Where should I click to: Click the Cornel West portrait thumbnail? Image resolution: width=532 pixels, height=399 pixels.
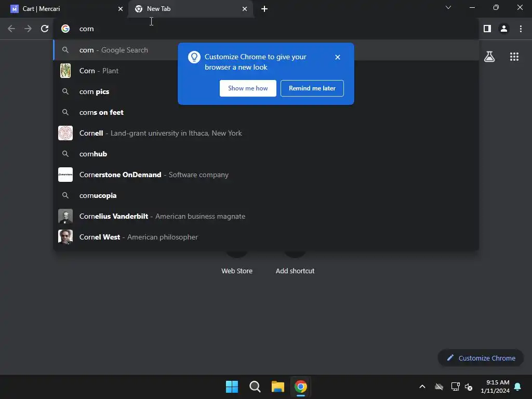pos(65,237)
